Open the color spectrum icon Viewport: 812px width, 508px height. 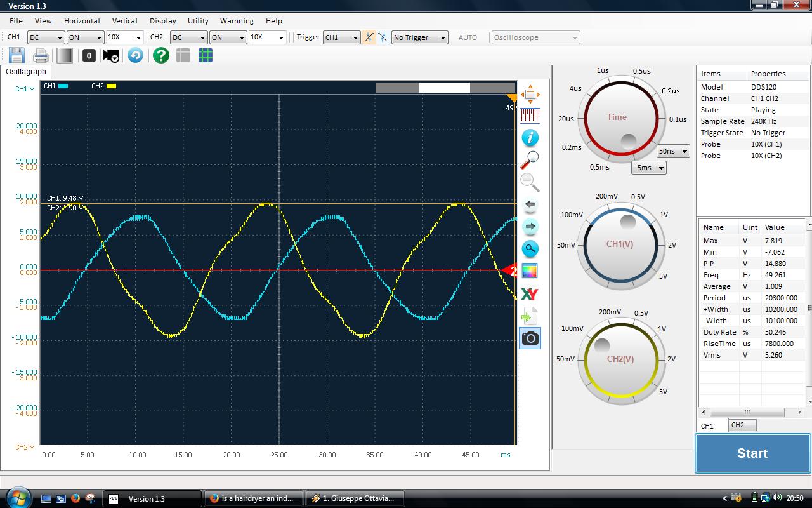(530, 271)
